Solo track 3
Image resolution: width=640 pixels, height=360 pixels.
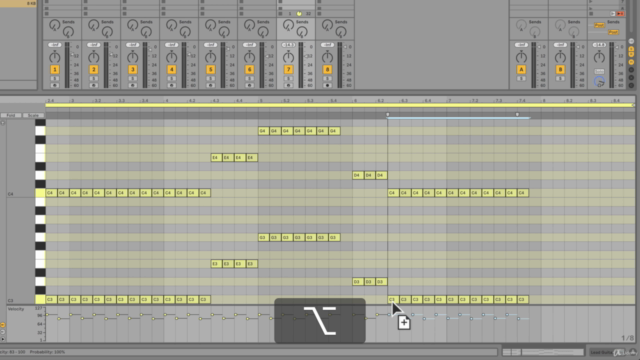coord(133,79)
